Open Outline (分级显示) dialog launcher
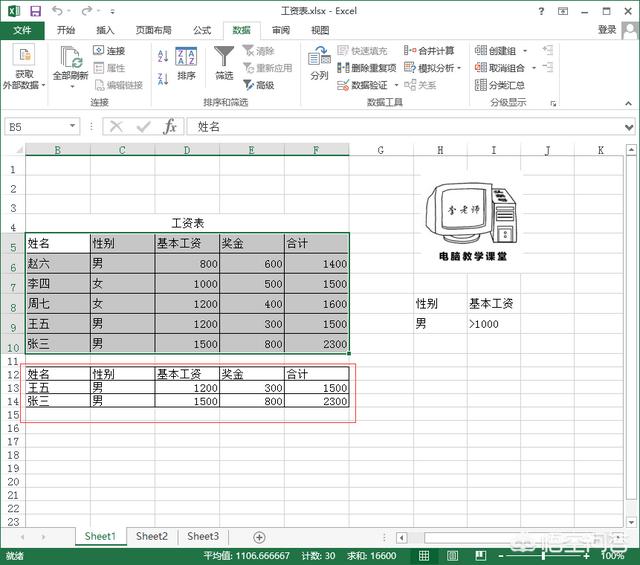The height and width of the screenshot is (565, 640). (553, 104)
